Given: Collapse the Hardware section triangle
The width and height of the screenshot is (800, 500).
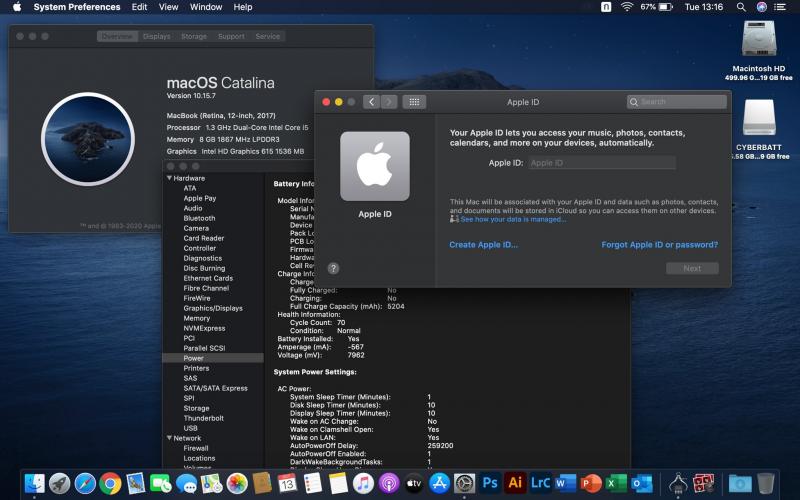Looking at the screenshot, I should (169, 178).
